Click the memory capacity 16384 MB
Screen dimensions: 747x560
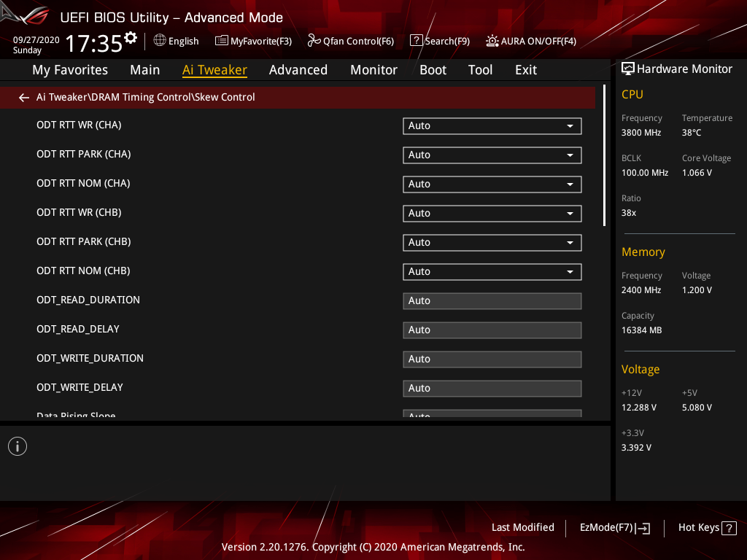[642, 330]
